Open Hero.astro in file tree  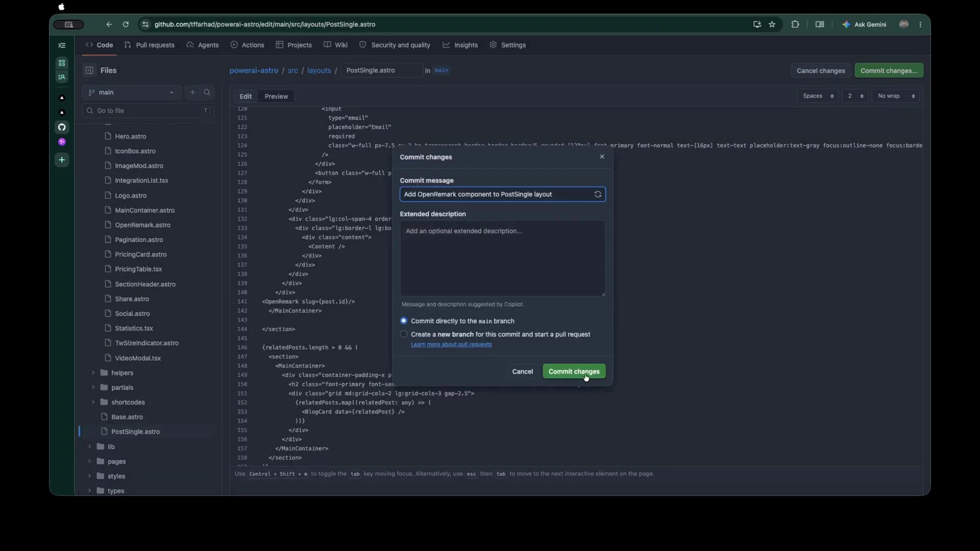point(130,136)
